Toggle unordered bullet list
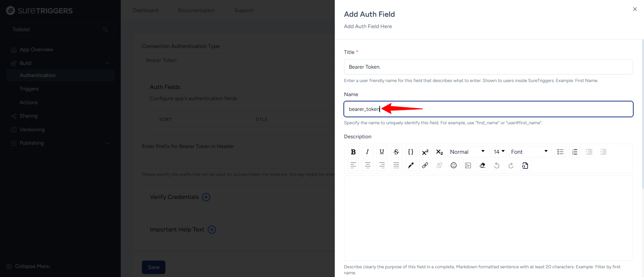The image size is (644, 277). pos(560,152)
